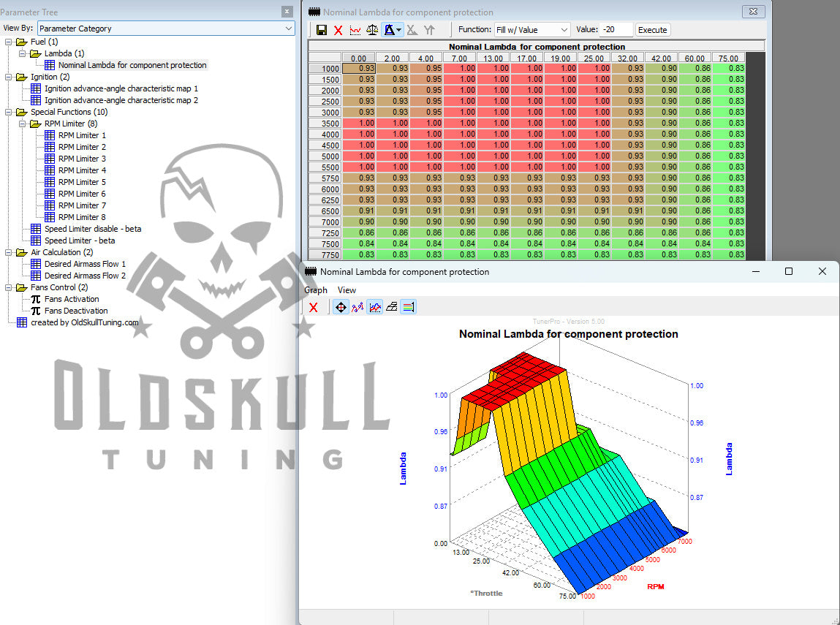Close the Parameter Tree panel
The image size is (840, 625).
tap(287, 11)
